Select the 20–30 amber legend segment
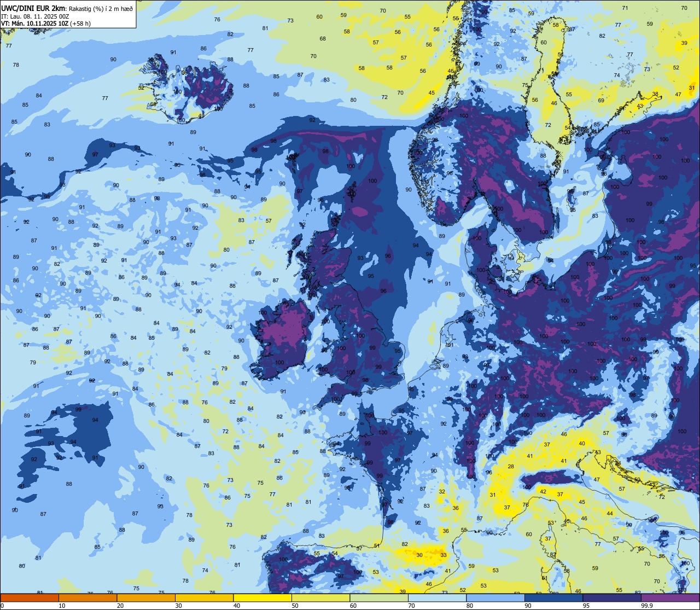Screen dimensions: 700x610 (x=146, y=597)
